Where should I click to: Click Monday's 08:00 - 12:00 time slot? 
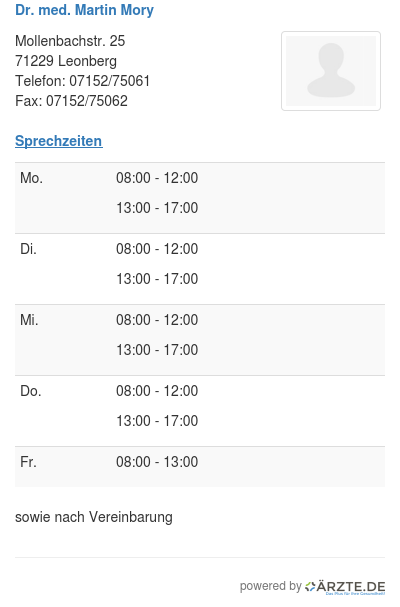(x=157, y=178)
